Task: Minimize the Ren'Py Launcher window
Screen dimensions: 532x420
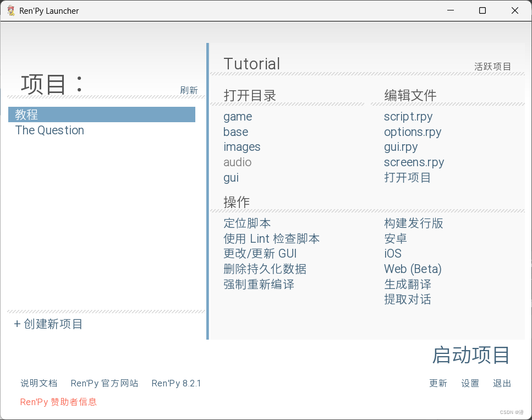Action: tap(451, 10)
